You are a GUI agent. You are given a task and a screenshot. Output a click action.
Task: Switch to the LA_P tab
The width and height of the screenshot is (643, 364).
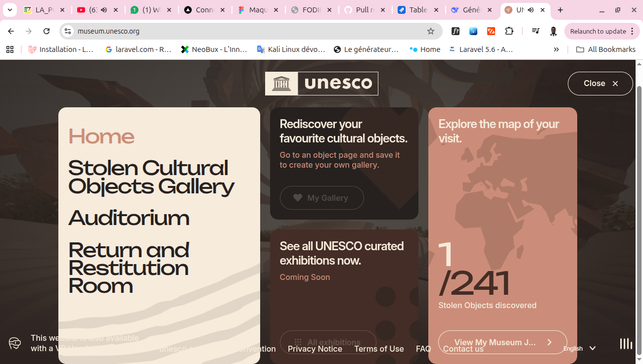pos(44,10)
